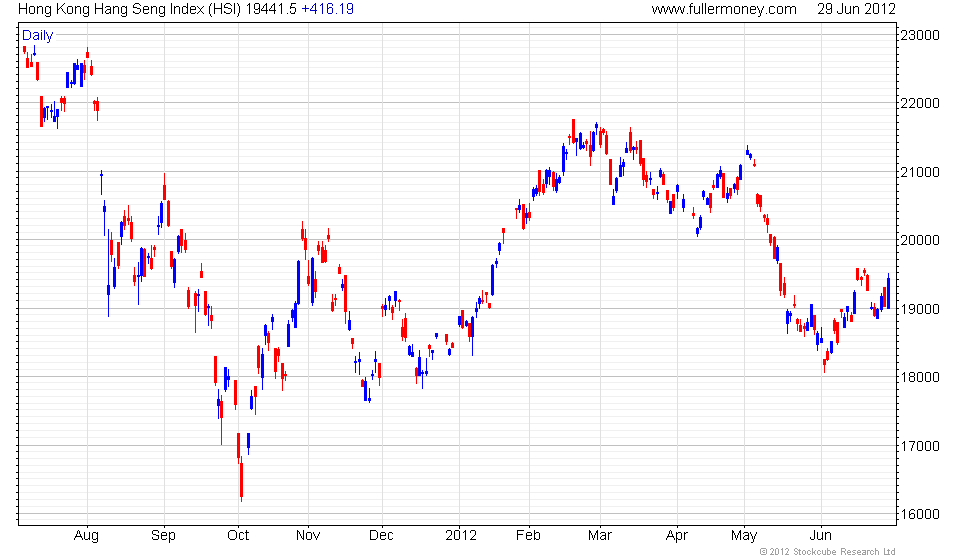Click the 2012 label on the time axis

(461, 536)
